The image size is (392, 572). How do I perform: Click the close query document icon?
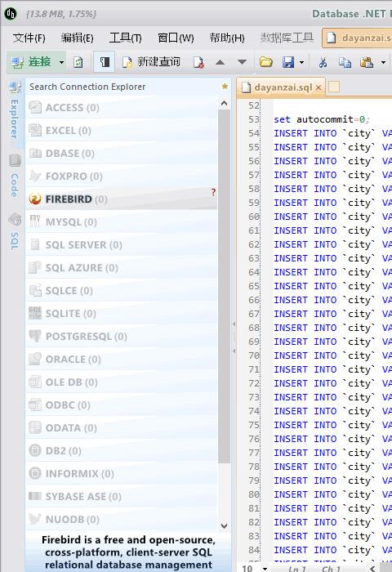198,62
